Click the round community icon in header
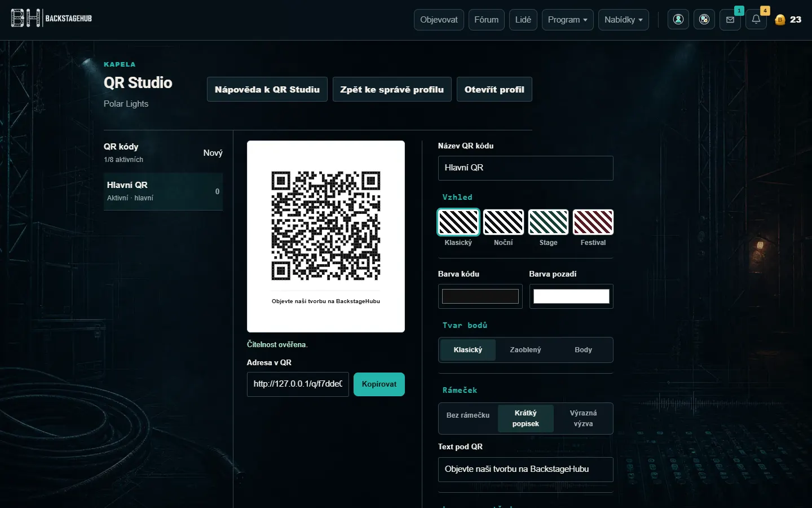Image resolution: width=812 pixels, height=508 pixels. pyautogui.click(x=704, y=19)
